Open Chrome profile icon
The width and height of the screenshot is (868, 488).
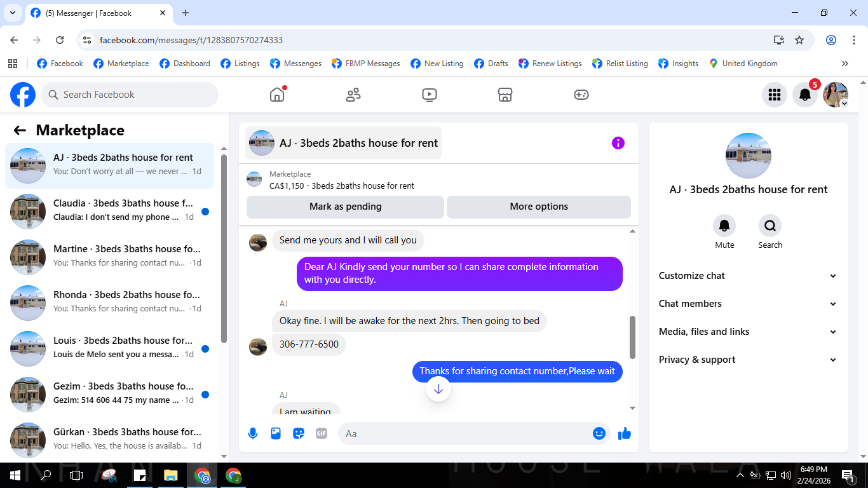point(831,40)
